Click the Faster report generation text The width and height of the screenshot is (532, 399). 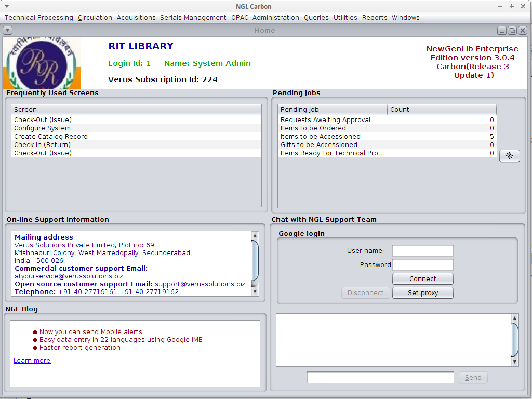[79, 348]
